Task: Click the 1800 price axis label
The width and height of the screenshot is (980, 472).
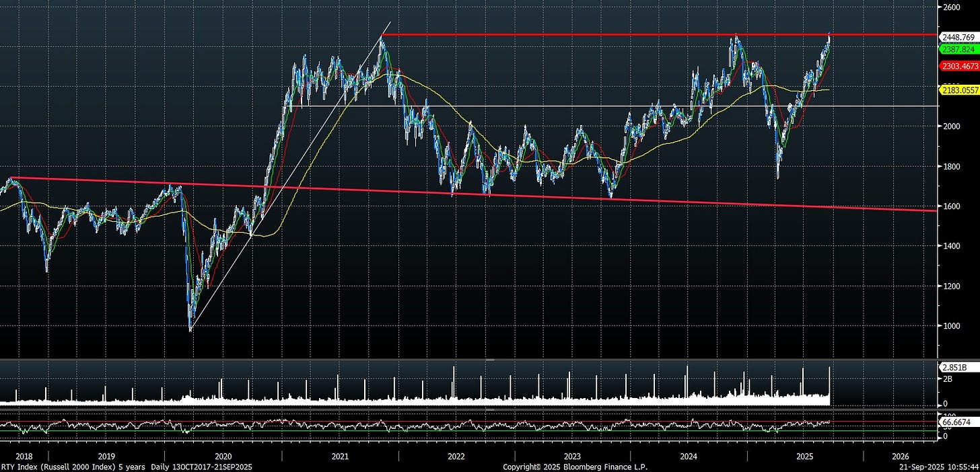Action: pos(952,167)
